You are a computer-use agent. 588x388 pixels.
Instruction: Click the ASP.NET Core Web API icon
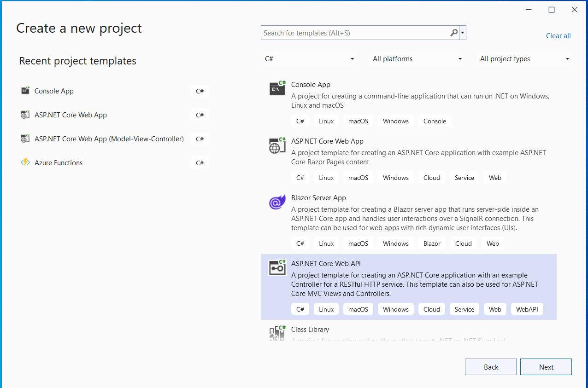coord(276,268)
